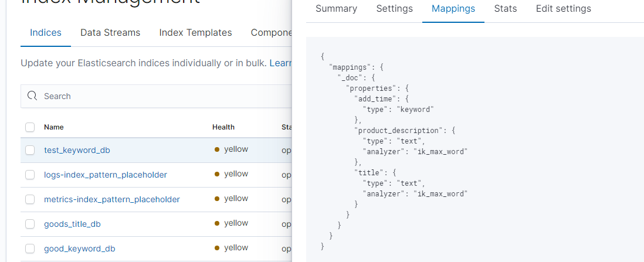Switch to the Summary tab

click(x=337, y=9)
